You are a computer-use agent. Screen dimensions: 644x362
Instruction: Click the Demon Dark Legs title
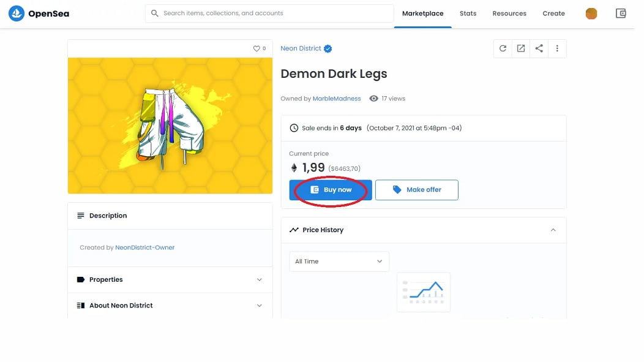click(x=334, y=74)
